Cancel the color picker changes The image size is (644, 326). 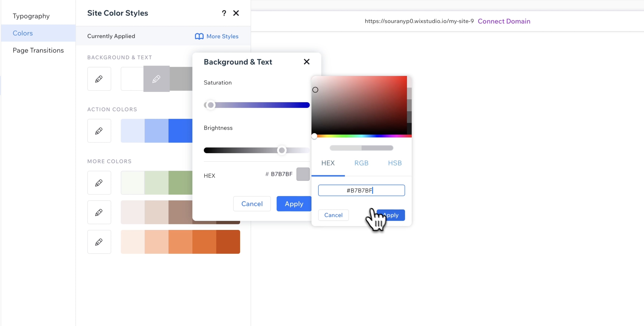(333, 215)
